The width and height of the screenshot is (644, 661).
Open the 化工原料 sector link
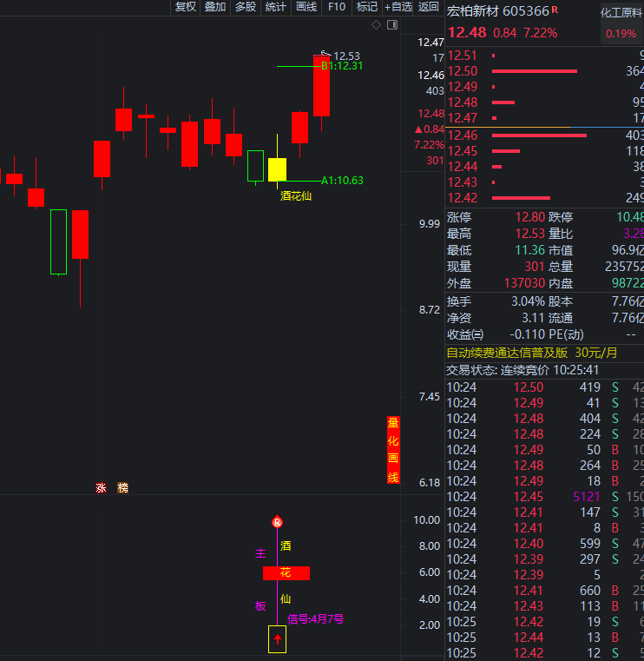621,13
